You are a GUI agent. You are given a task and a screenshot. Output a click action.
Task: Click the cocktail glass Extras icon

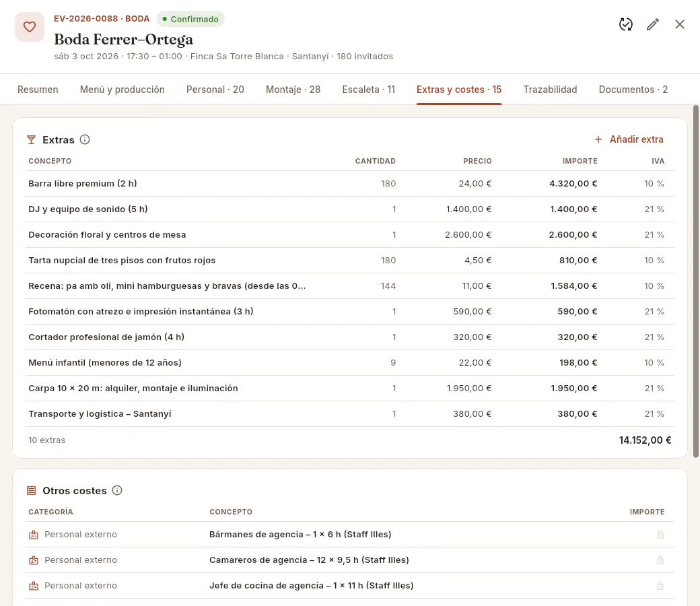click(x=31, y=140)
